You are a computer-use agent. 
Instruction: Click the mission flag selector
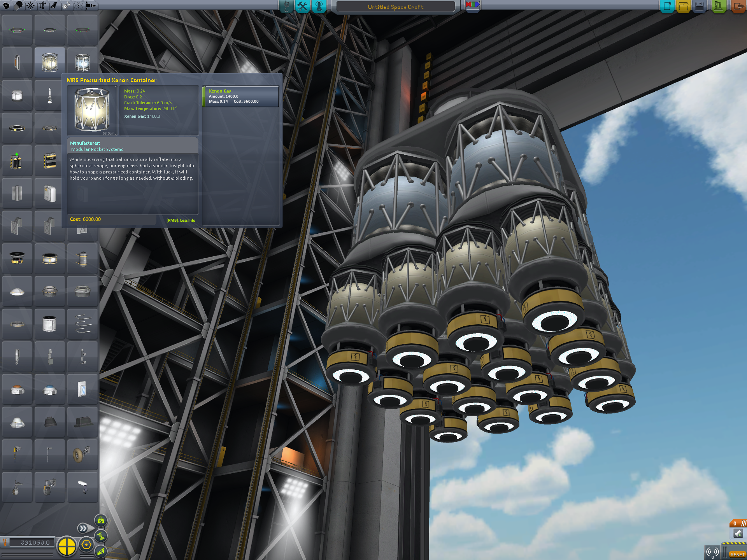click(x=472, y=5)
